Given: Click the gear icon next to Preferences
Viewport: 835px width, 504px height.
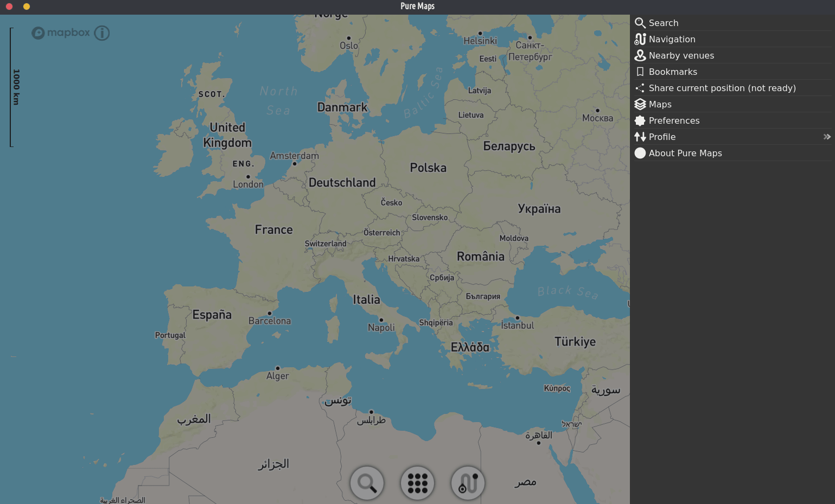Looking at the screenshot, I should coord(640,120).
